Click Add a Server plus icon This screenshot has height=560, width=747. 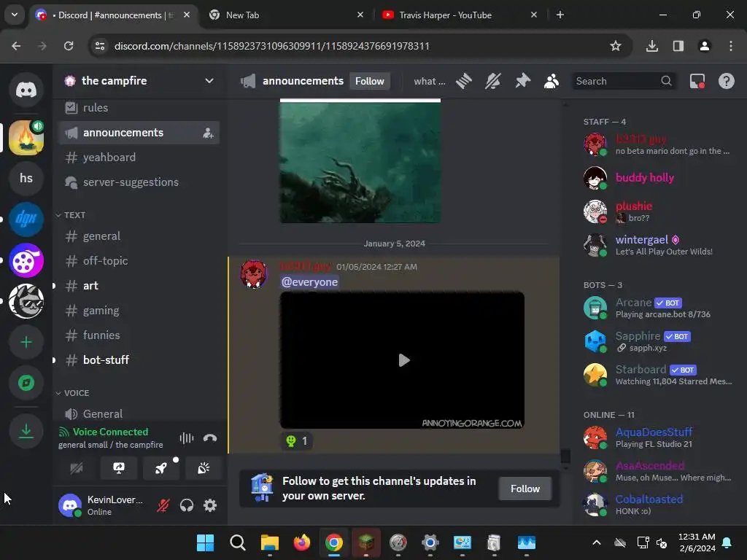click(26, 342)
